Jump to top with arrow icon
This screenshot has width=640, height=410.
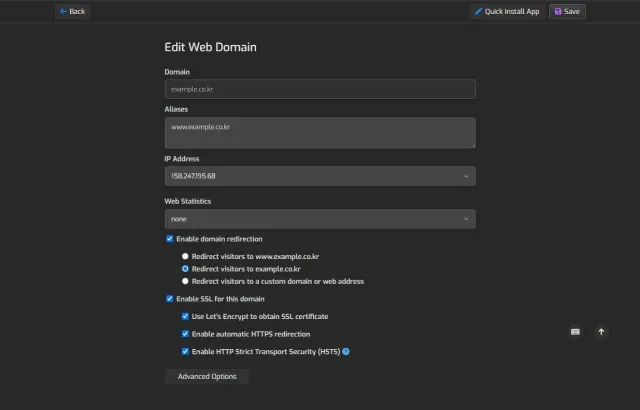(601, 332)
